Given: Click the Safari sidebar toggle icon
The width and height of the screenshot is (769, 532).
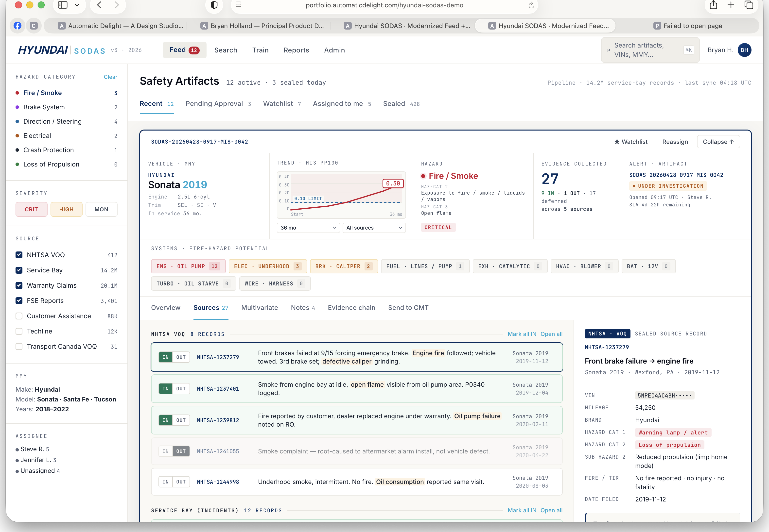Looking at the screenshot, I should [63, 5].
